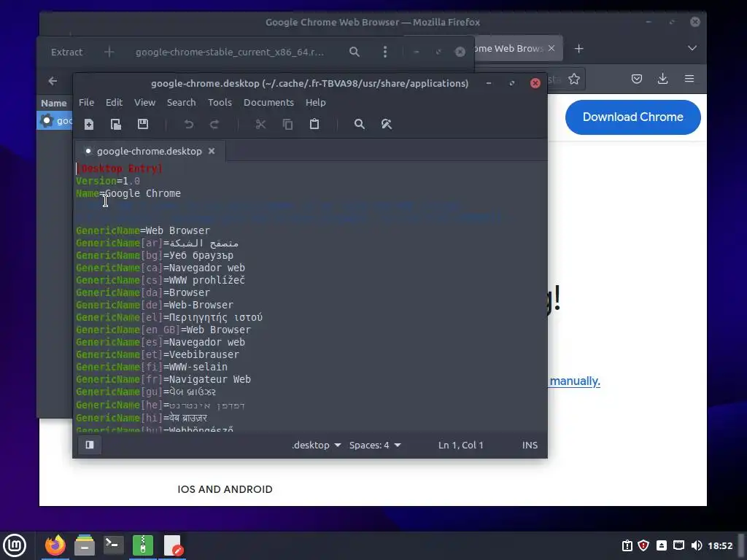
Task: Open the Search menu in the text editor
Action: (x=181, y=102)
